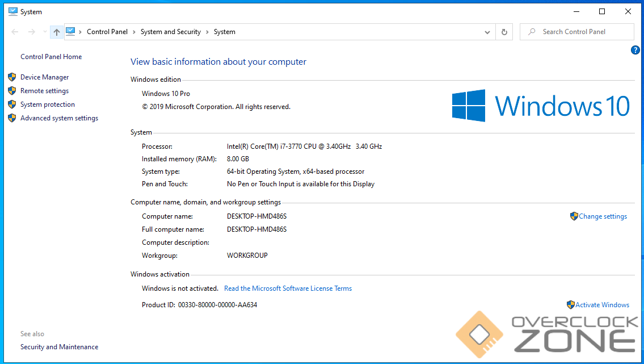Select Control Panel breadcrumb item

(107, 32)
